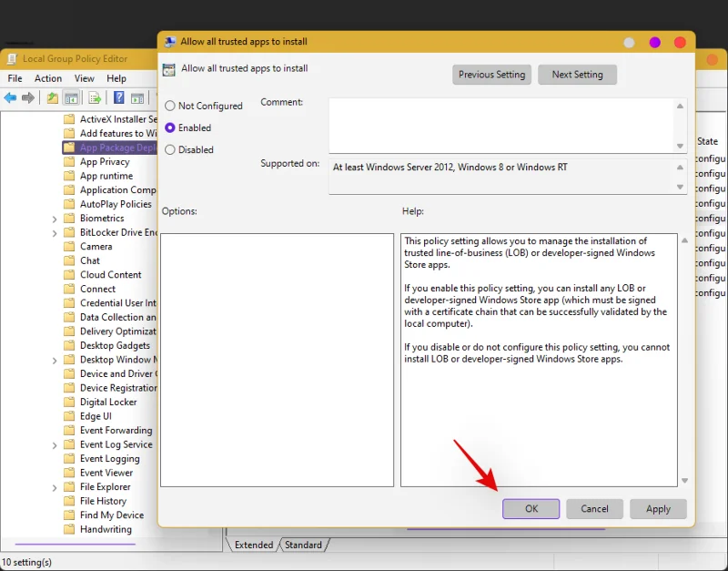
Task: Select the Not Configured radio button
Action: [x=170, y=106]
